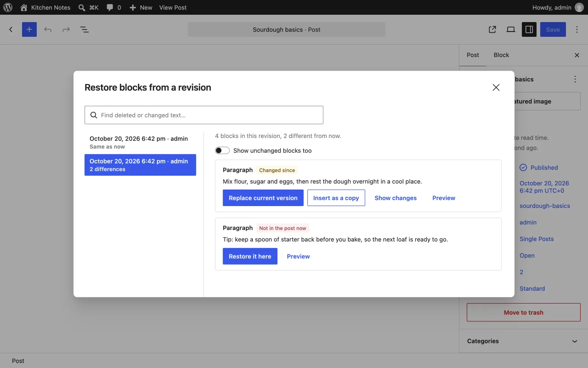
Task: Change the post author admin
Action: pos(528,223)
